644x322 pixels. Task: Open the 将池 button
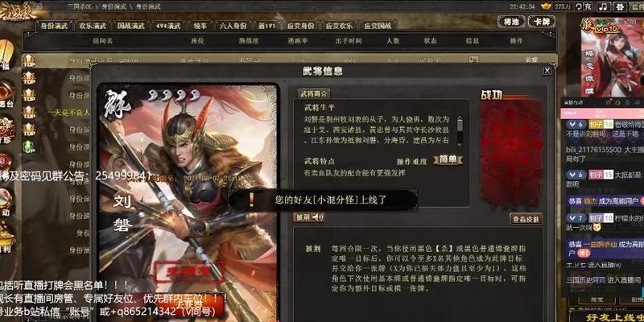coord(511,22)
